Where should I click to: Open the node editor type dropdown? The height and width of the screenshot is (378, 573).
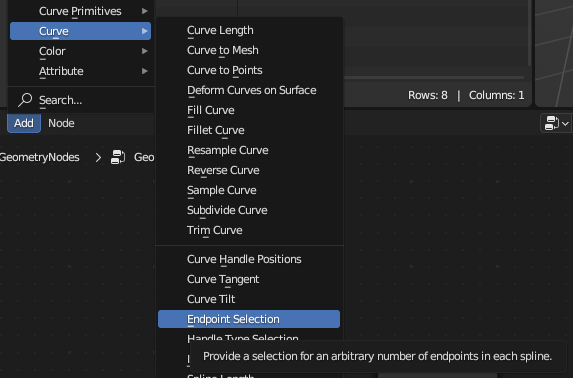pos(556,123)
